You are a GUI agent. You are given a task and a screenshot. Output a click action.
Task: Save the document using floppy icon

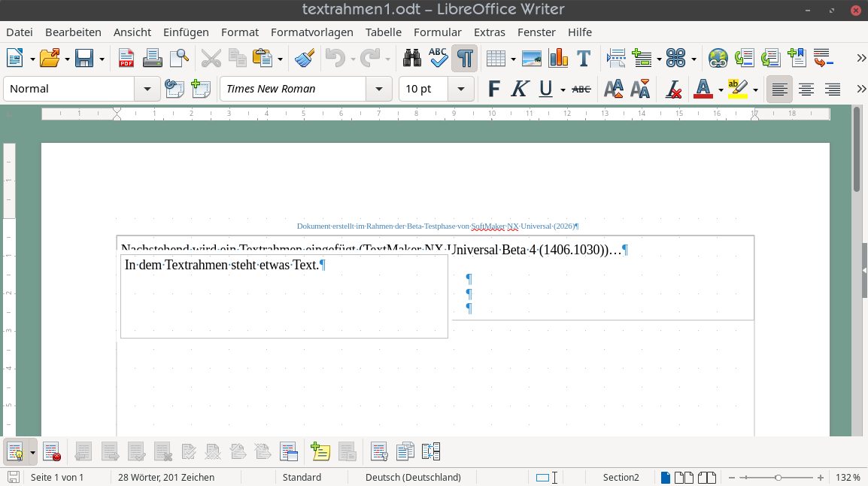[x=84, y=58]
